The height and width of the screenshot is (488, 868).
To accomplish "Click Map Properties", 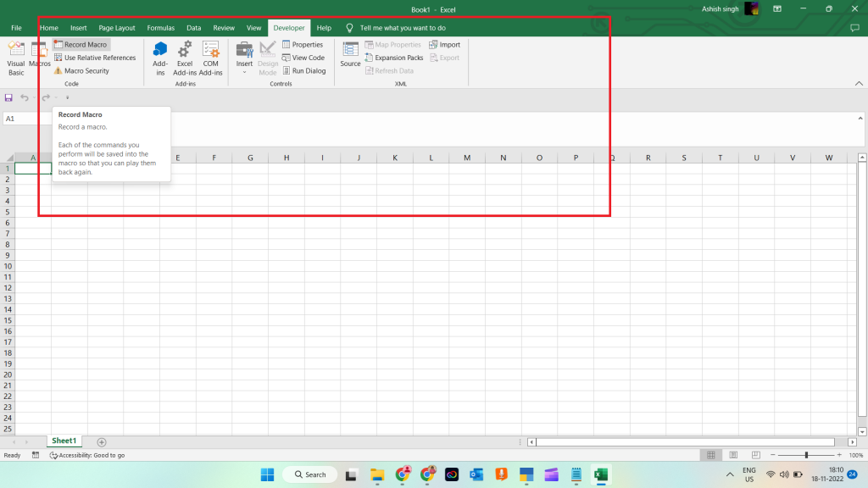I will tap(392, 44).
